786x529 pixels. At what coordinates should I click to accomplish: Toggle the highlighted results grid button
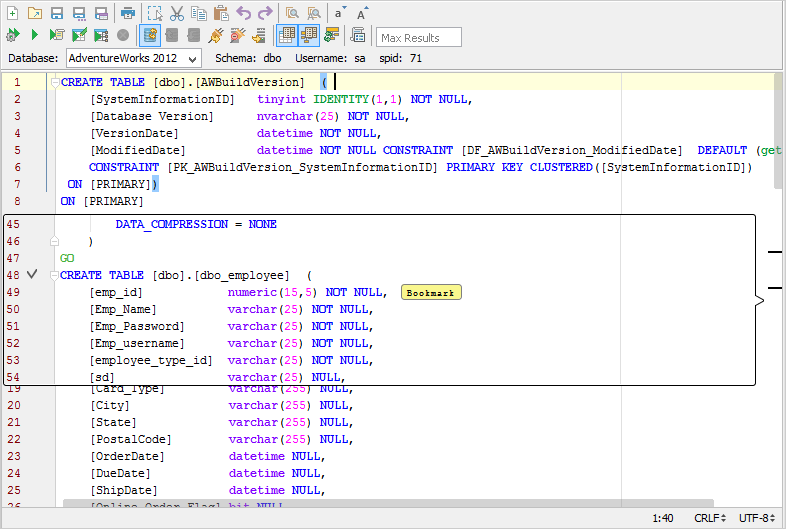[x=287, y=36]
